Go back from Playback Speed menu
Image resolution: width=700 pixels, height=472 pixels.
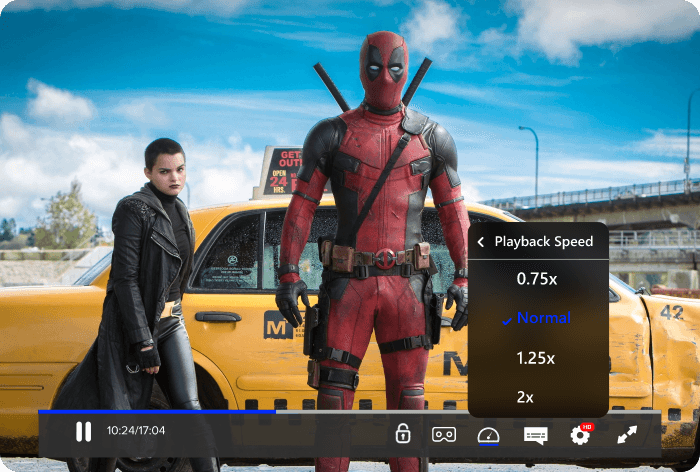pos(481,242)
